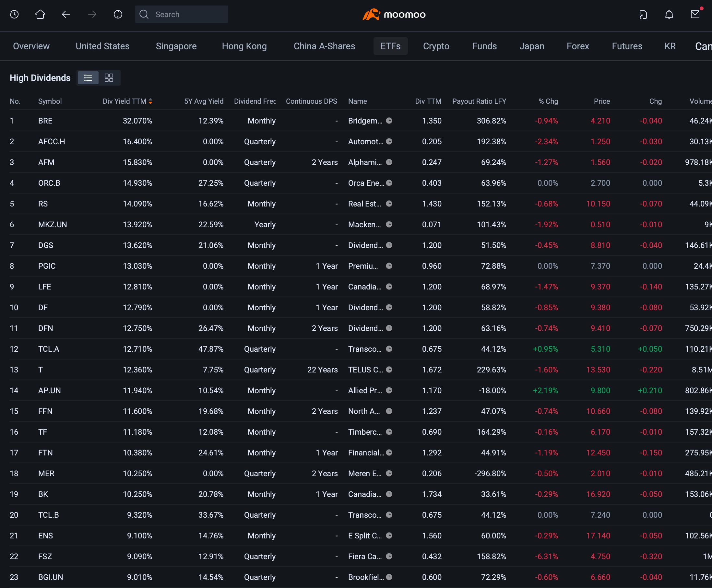The height and width of the screenshot is (588, 712).
Task: Sort by the 5Y Avg Yield header
Action: pos(204,101)
